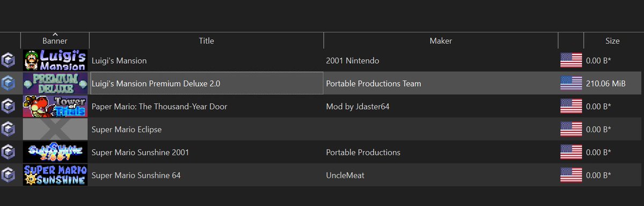Click the 0.00 B* size of Luigi's Mansion
644x206 pixels.
click(x=599, y=61)
